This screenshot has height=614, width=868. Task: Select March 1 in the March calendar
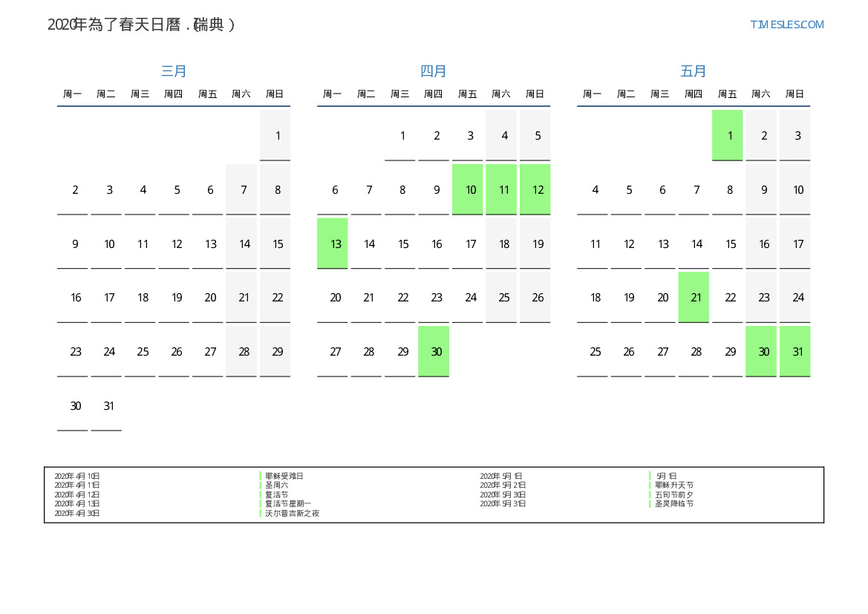click(278, 135)
